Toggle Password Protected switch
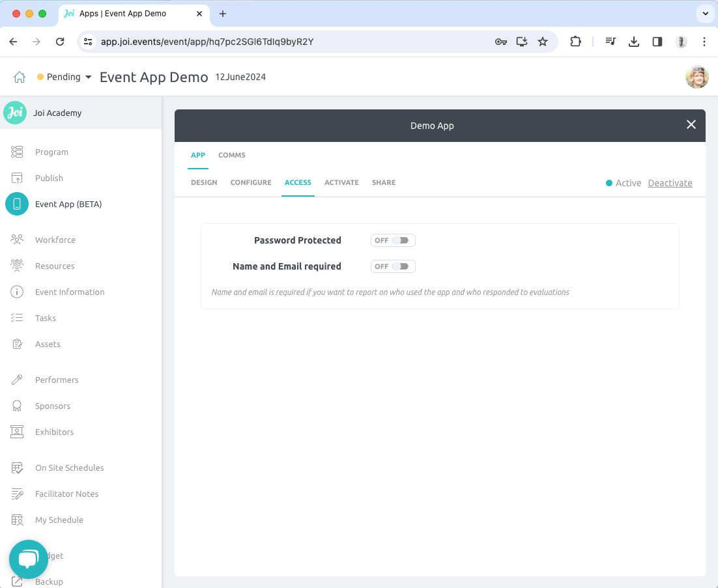The image size is (718, 588). click(x=393, y=240)
